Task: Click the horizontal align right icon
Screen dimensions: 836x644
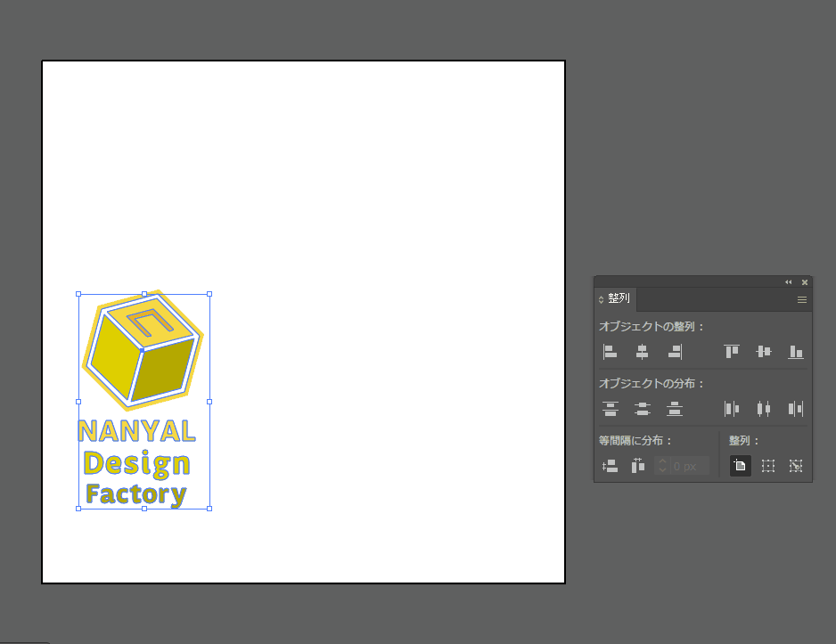Action: pyautogui.click(x=675, y=352)
